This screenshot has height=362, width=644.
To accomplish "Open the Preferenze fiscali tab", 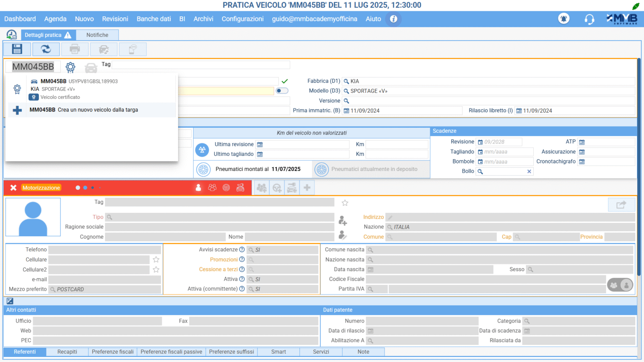I will [112, 352].
